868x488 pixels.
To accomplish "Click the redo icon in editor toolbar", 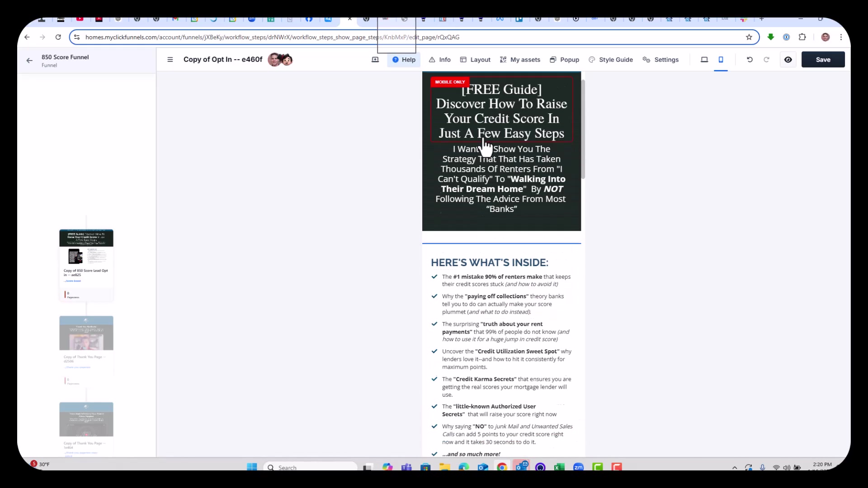I will point(767,60).
